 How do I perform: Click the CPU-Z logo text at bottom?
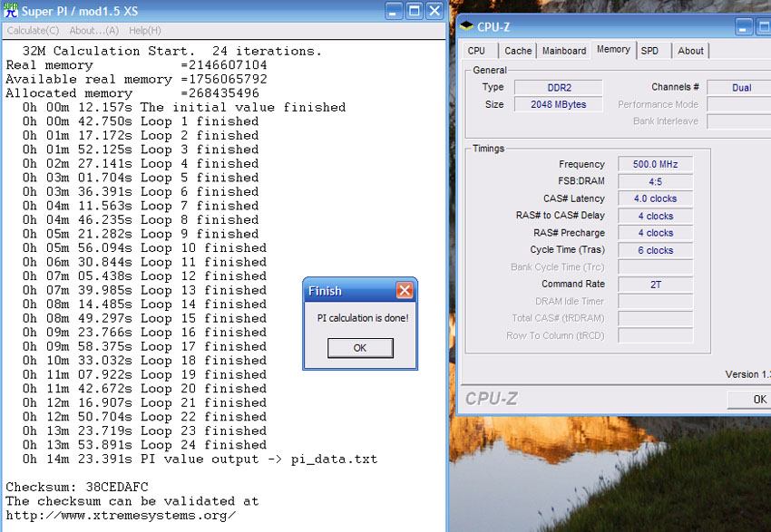pyautogui.click(x=492, y=399)
